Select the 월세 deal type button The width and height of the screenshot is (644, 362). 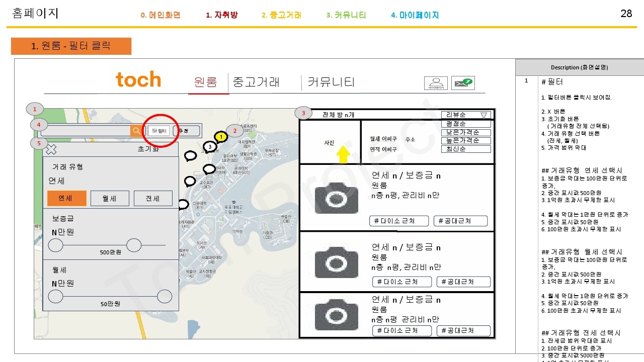click(x=110, y=198)
